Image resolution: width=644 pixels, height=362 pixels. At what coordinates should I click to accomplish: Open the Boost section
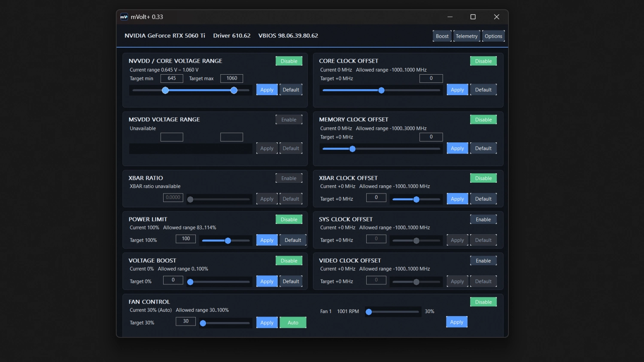pos(442,36)
